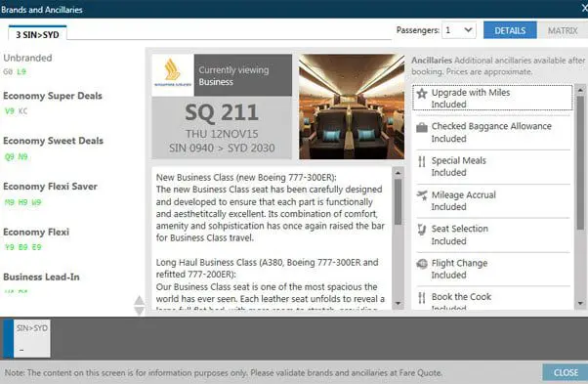Image resolution: width=588 pixels, height=384 pixels.
Task: Click the N9 booking class code
Action: pos(22,156)
